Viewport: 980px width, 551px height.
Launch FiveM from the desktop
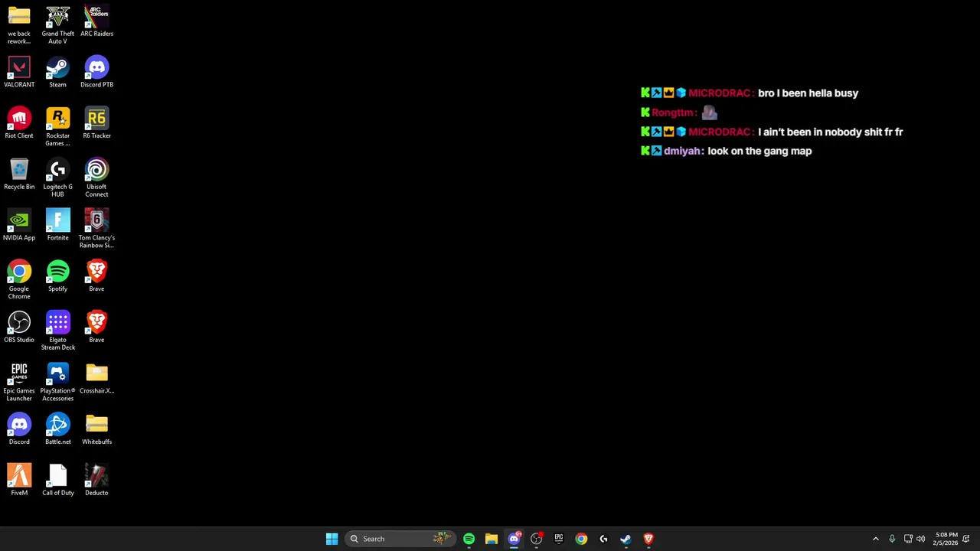pyautogui.click(x=19, y=481)
